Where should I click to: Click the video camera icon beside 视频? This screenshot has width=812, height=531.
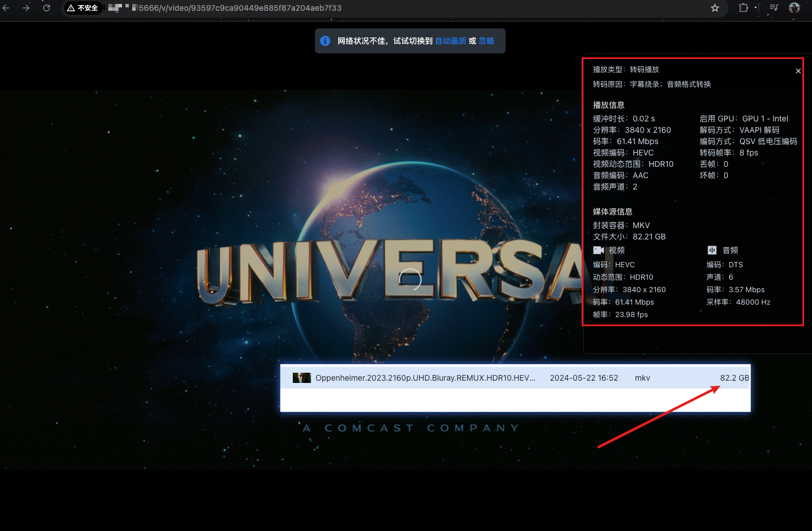[x=599, y=250]
